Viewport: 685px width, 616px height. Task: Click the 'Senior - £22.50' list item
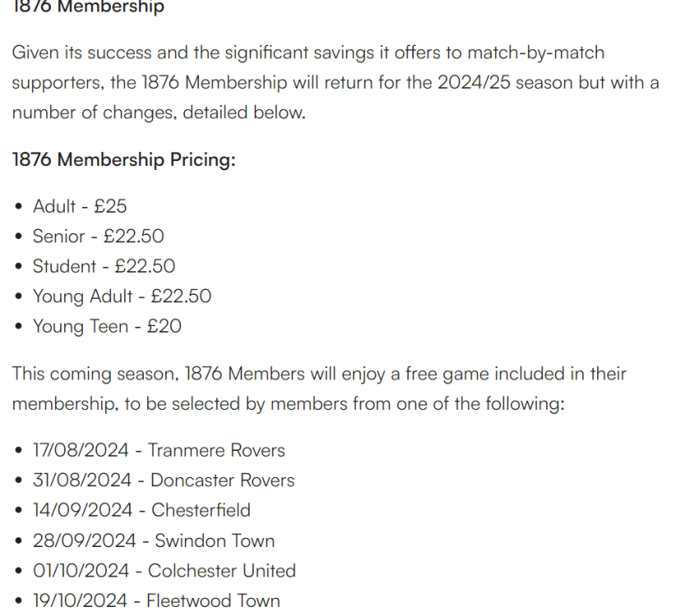pos(99,237)
